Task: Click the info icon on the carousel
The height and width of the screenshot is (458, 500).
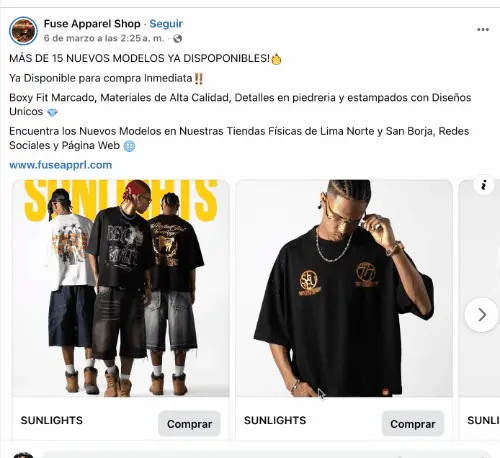Action: click(x=484, y=185)
